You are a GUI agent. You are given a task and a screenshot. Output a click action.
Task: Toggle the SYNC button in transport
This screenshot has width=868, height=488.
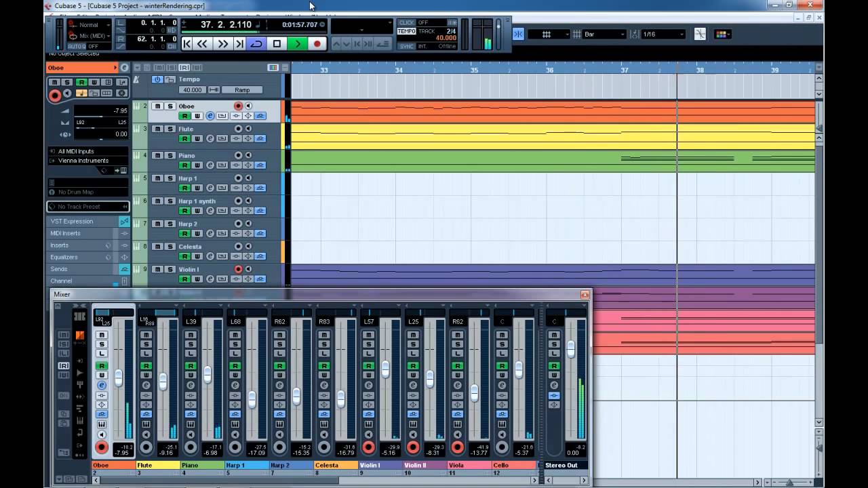point(407,47)
